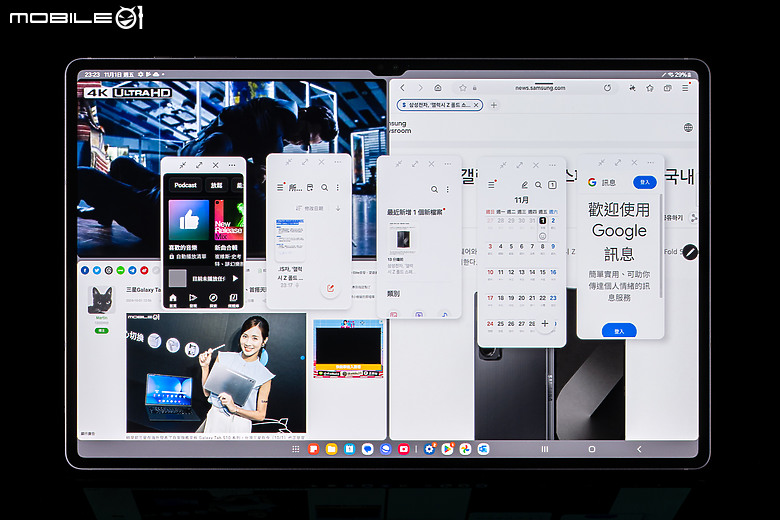Bookmark page with the address bar star

463,88
